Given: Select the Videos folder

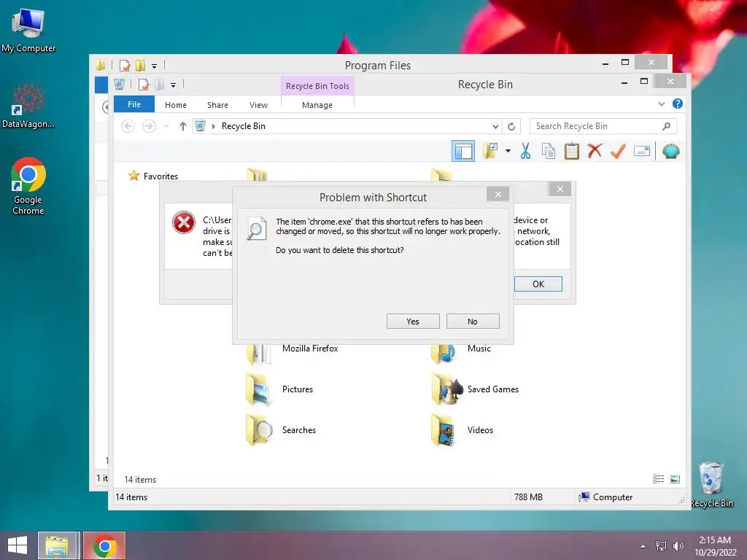Looking at the screenshot, I should pyautogui.click(x=462, y=430).
